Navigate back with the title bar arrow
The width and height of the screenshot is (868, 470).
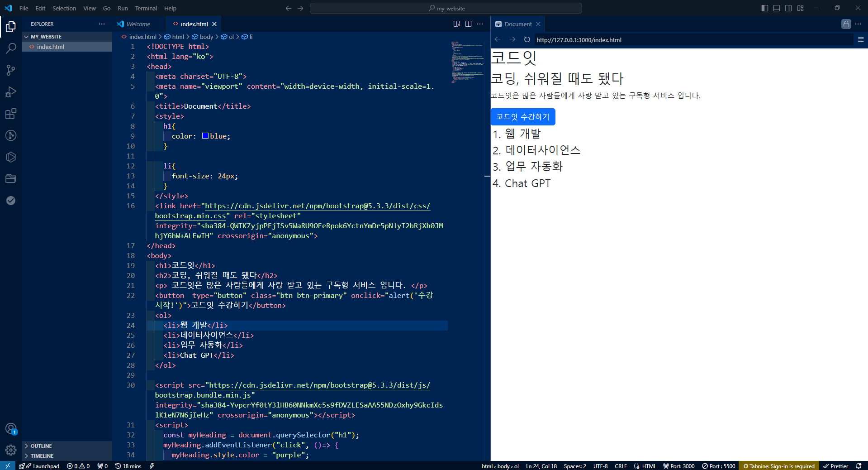pyautogui.click(x=289, y=8)
